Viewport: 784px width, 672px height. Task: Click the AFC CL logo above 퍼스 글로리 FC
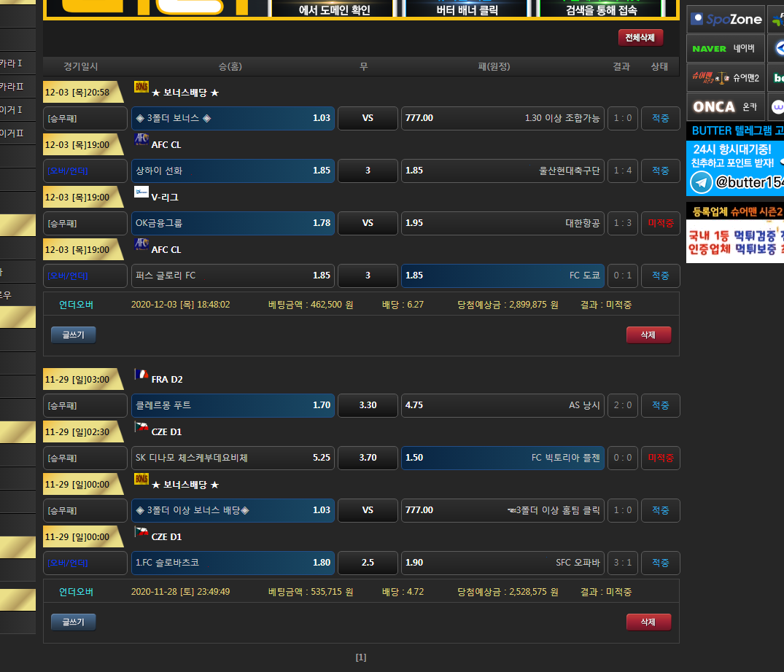[x=141, y=244]
